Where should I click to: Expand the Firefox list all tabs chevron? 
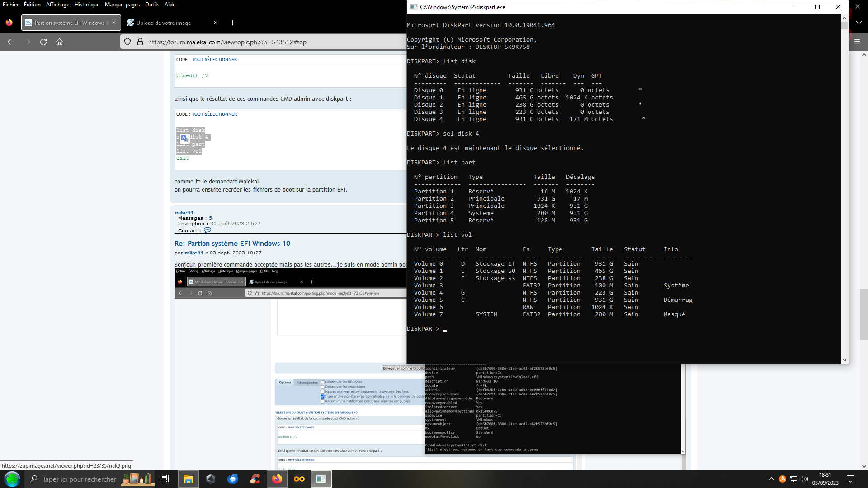pyautogui.click(x=859, y=22)
